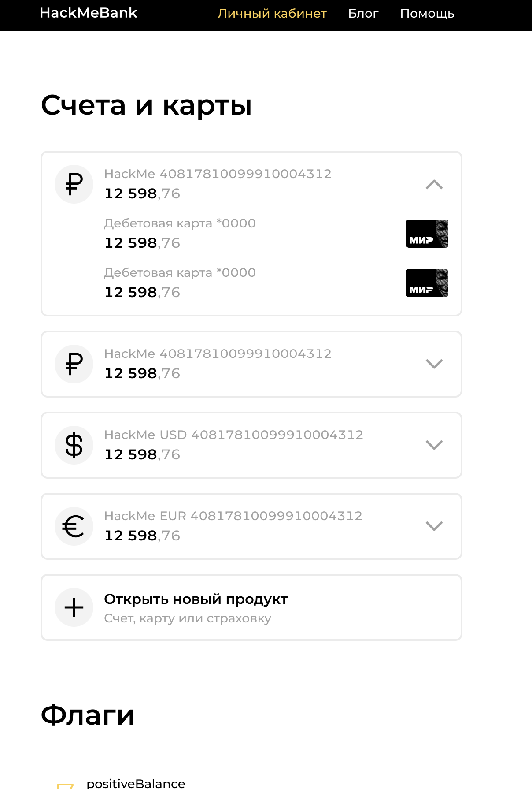Image resolution: width=532 pixels, height=789 pixels.
Task: Select the second Дебетовая карта *0000 entry
Action: pyautogui.click(x=180, y=273)
